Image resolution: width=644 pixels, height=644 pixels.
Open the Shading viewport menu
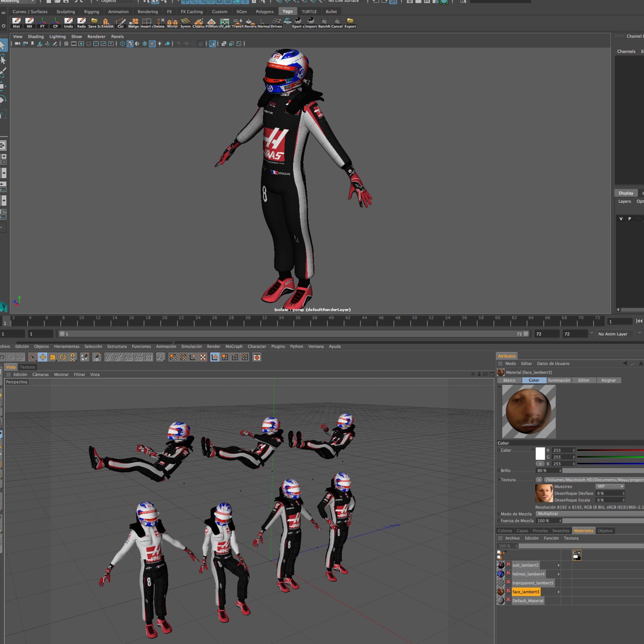pos(36,36)
